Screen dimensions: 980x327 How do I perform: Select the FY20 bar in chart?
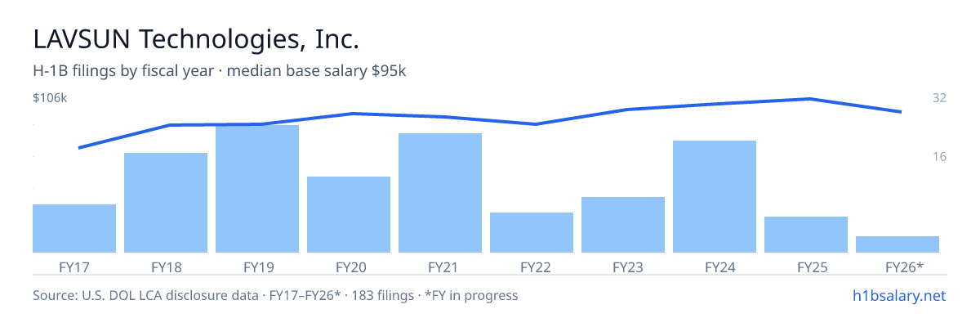click(349, 214)
